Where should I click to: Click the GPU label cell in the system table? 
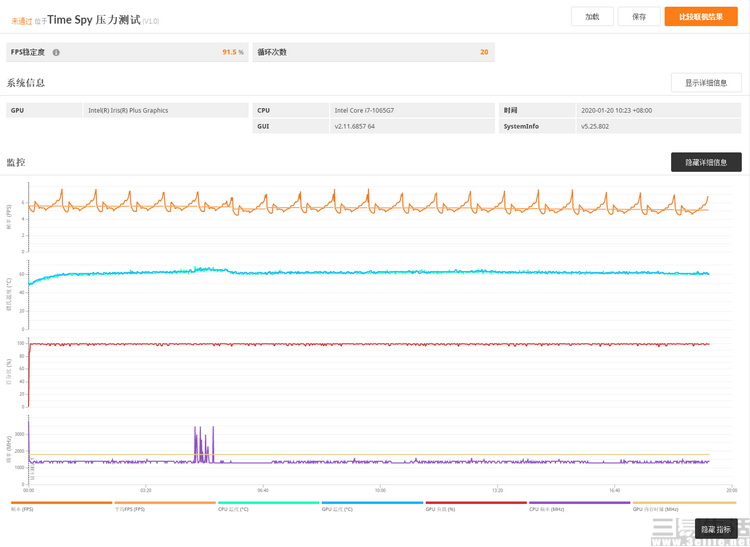(x=44, y=110)
